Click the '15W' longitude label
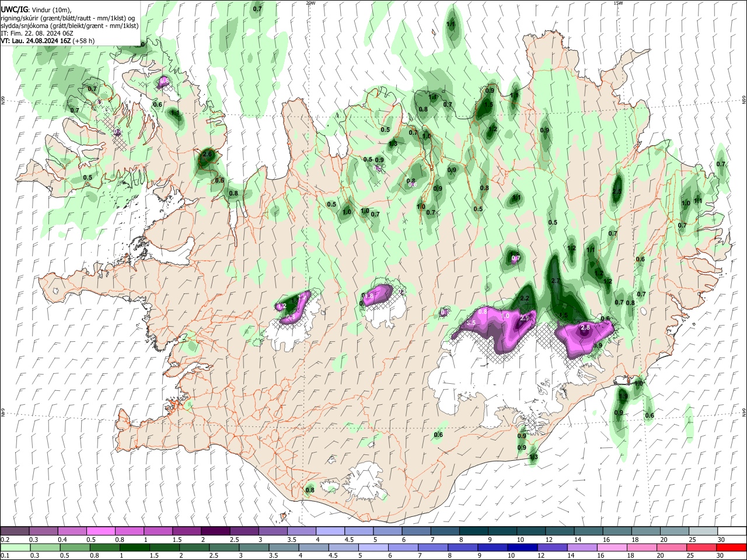Image resolution: width=747 pixels, height=560 pixels. [618, 3]
